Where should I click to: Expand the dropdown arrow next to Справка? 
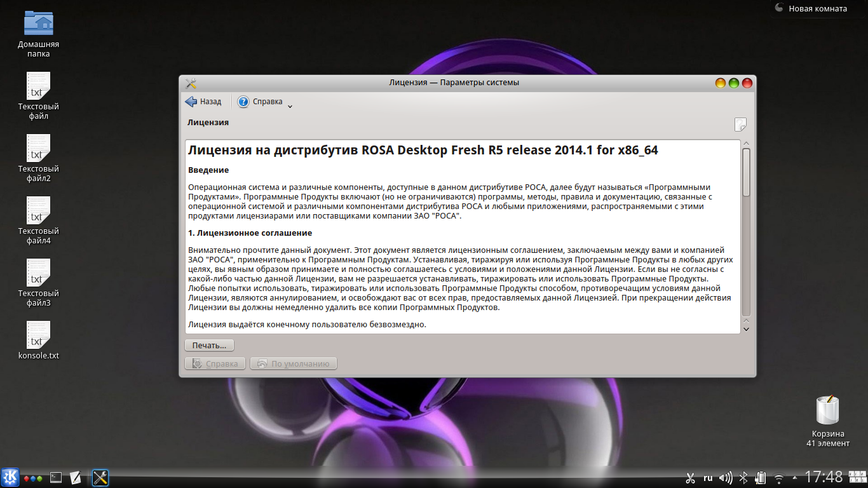pyautogui.click(x=290, y=106)
